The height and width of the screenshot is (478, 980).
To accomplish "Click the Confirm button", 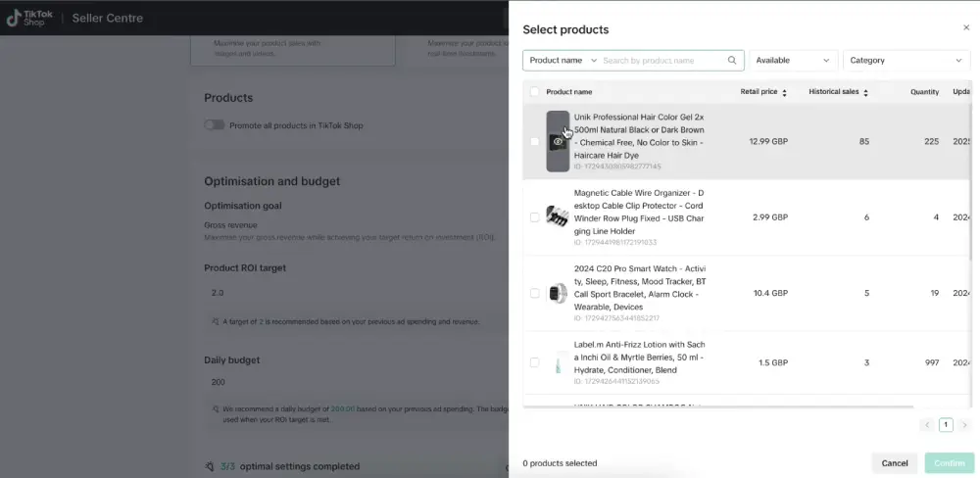I will (x=949, y=462).
